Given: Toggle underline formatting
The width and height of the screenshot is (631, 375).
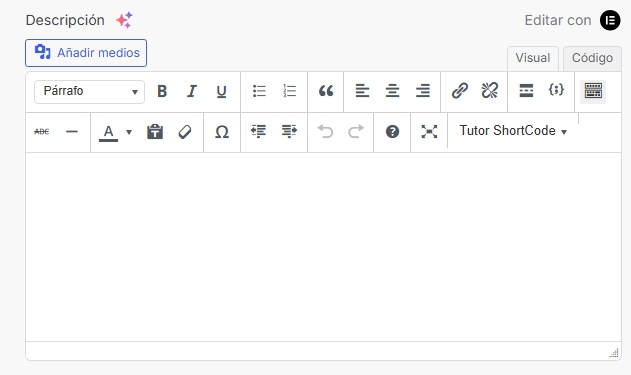Looking at the screenshot, I should coord(221,91).
